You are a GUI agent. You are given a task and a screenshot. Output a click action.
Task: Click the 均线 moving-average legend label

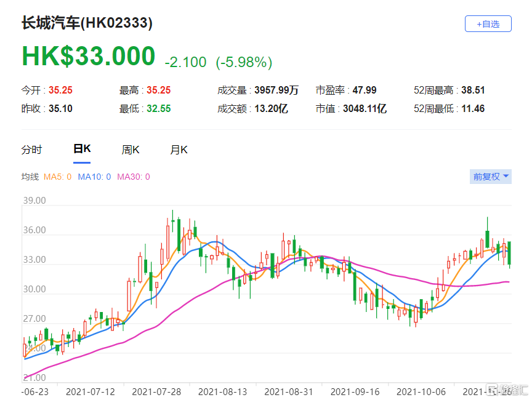[30, 177]
